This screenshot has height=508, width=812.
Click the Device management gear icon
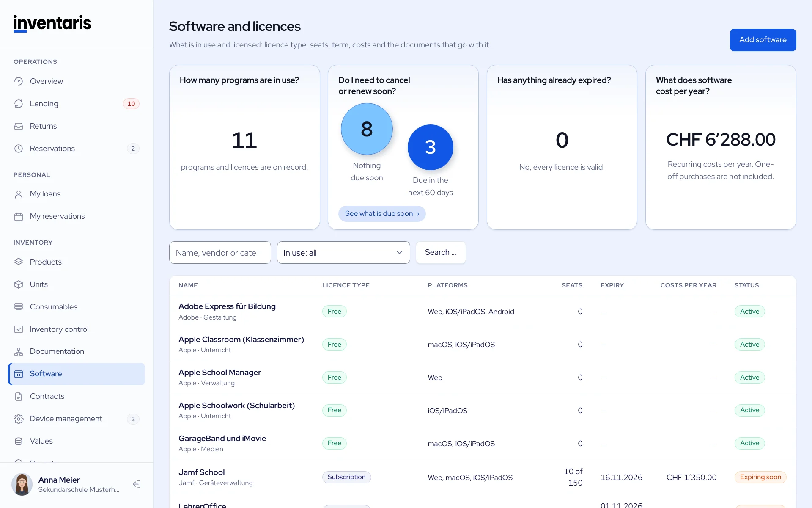(x=19, y=419)
